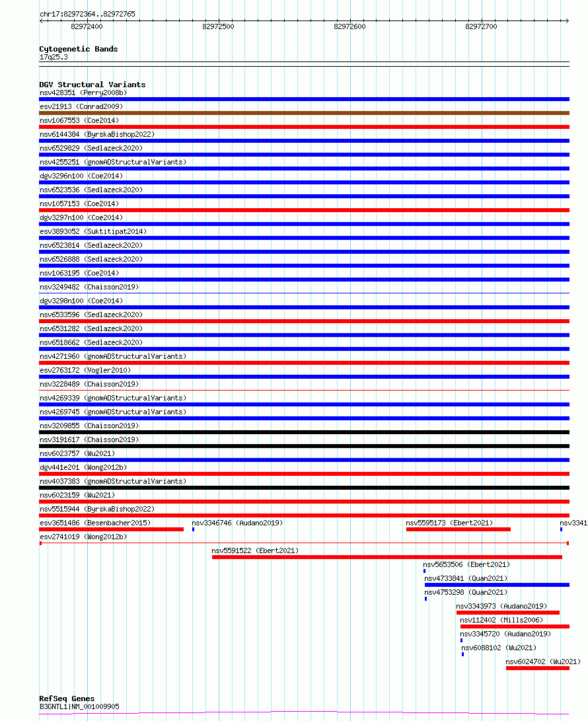Click the Cytogenetic Bands track title

[x=79, y=49]
